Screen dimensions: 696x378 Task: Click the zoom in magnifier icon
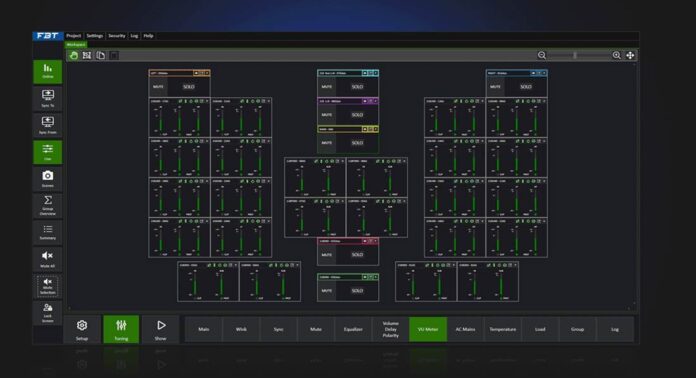click(617, 55)
